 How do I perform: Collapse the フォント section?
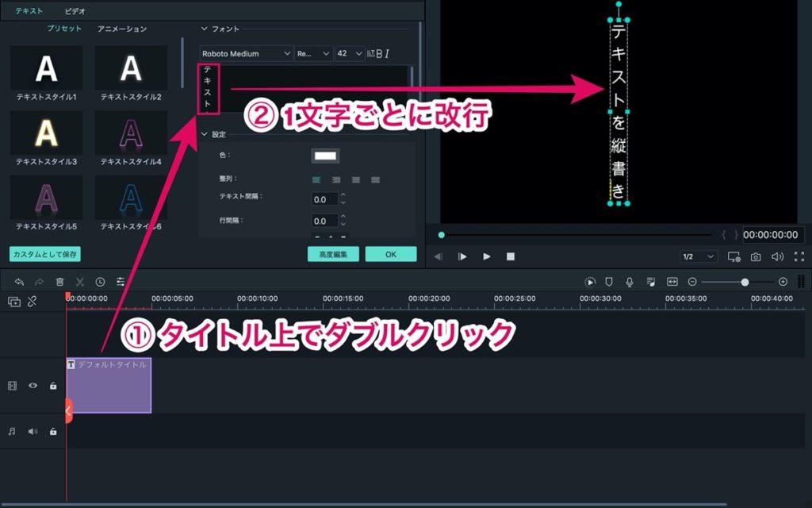pyautogui.click(x=204, y=29)
